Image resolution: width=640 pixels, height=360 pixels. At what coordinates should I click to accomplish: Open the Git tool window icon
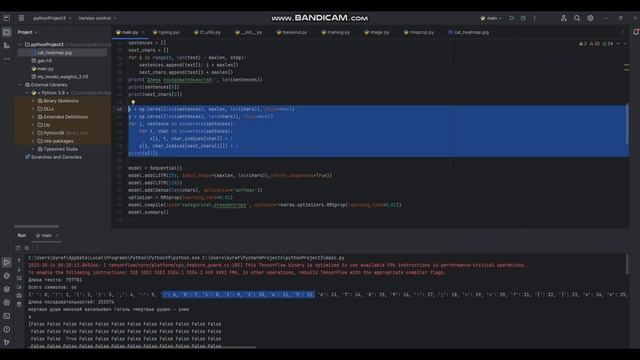click(7, 342)
